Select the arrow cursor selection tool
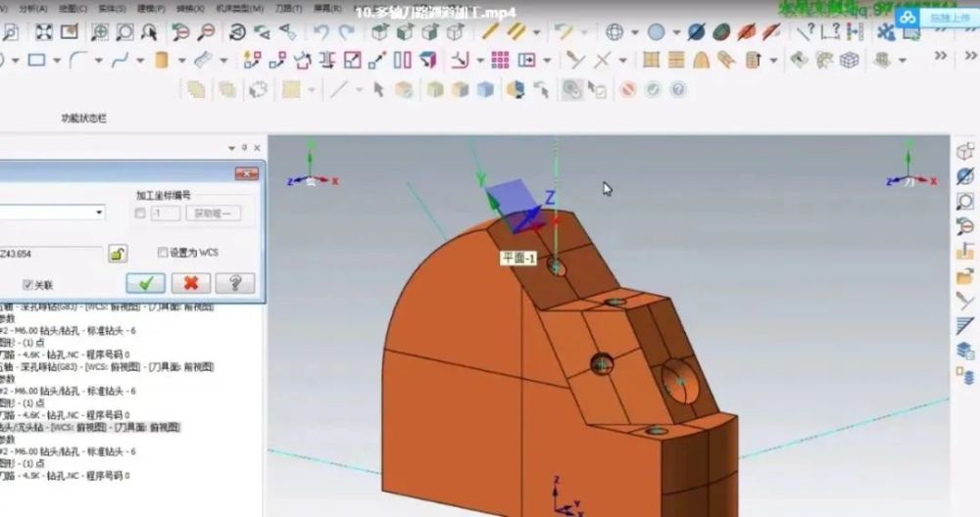Screen dimensions: 980x517 pos(378,89)
